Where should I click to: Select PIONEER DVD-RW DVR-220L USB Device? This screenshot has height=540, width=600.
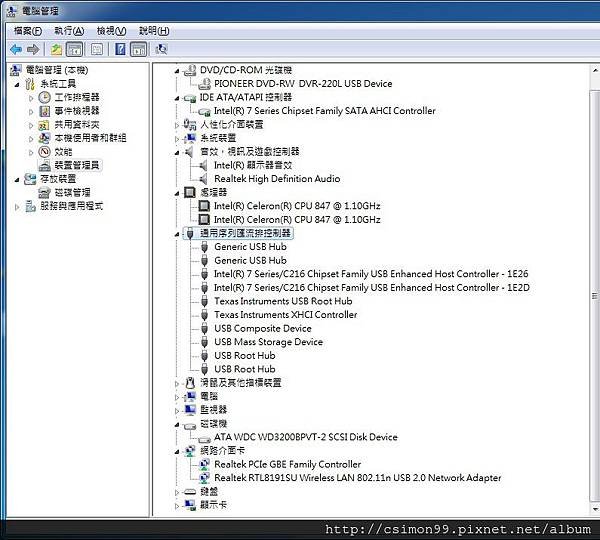303,83
